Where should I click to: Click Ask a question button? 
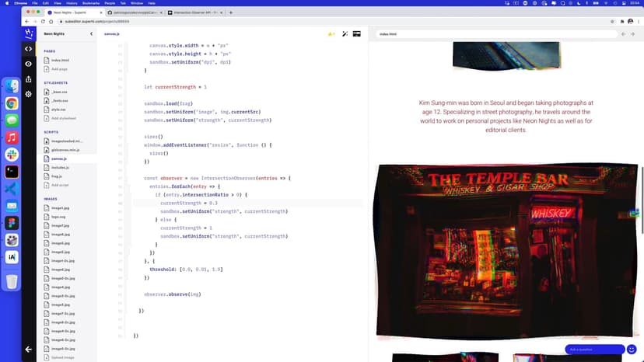coord(595,350)
